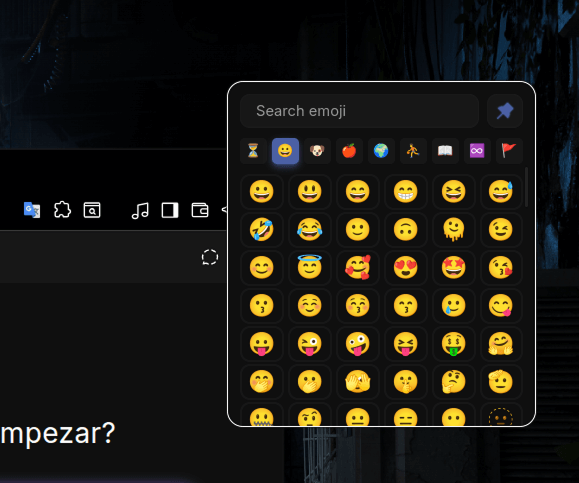579x483 pixels.
Task: Select the grinning face with sweat emoji
Action: coord(501,192)
